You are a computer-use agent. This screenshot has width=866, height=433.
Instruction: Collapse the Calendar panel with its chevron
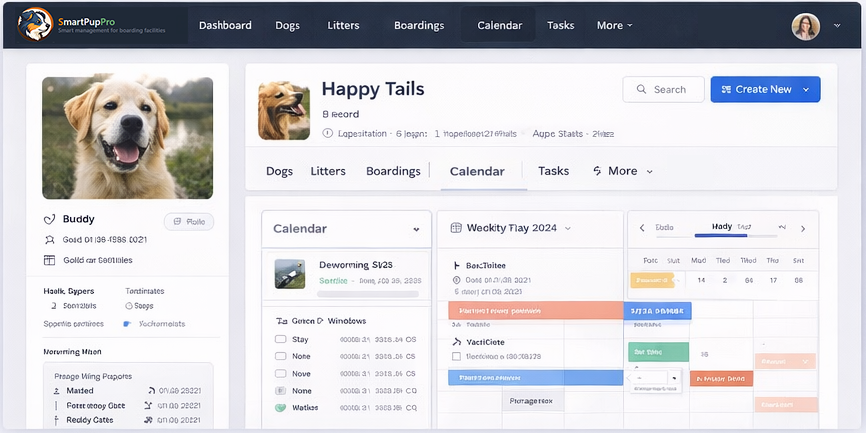tap(416, 229)
